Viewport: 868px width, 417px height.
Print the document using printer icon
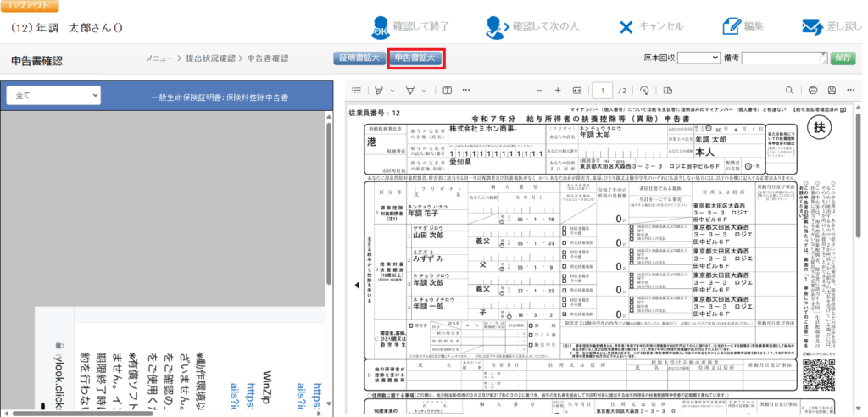click(x=812, y=90)
